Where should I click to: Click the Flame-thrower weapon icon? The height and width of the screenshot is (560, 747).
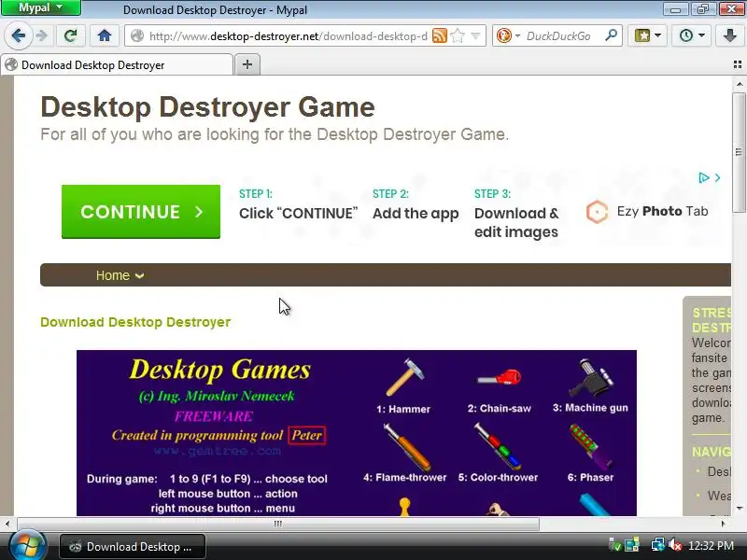(x=406, y=447)
